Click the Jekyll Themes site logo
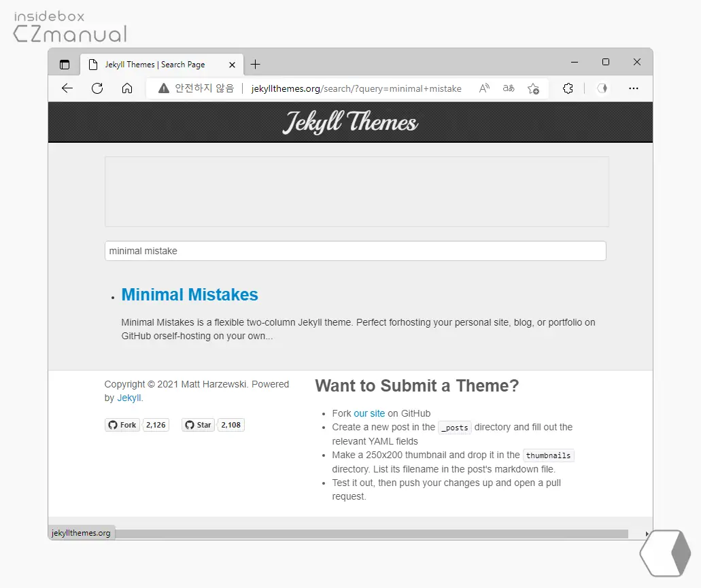The width and height of the screenshot is (701, 588). (x=351, y=122)
